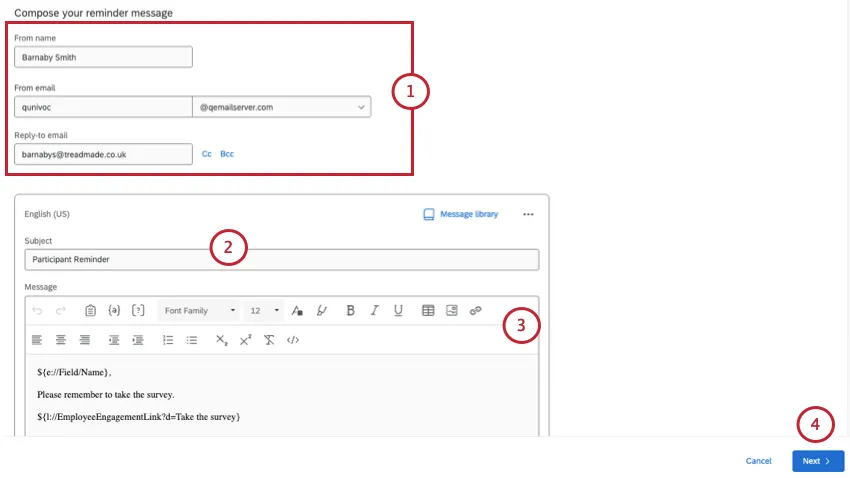The height and width of the screenshot is (478, 850).
Task: Proceed with the Next button
Action: point(818,461)
